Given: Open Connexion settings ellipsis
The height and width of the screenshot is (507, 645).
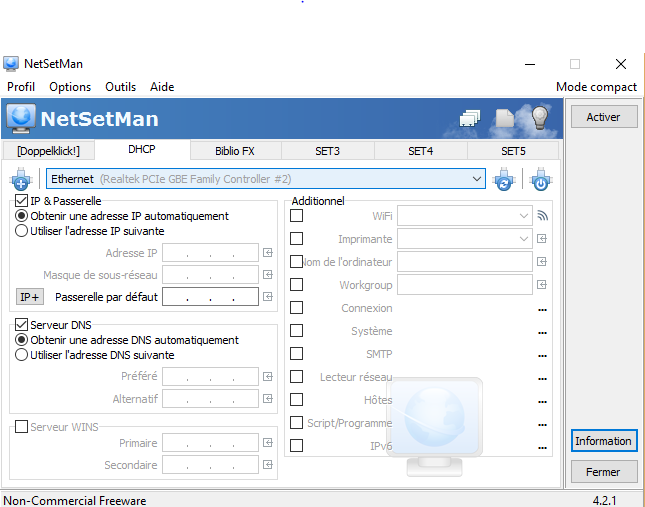Looking at the screenshot, I should pyautogui.click(x=543, y=310).
